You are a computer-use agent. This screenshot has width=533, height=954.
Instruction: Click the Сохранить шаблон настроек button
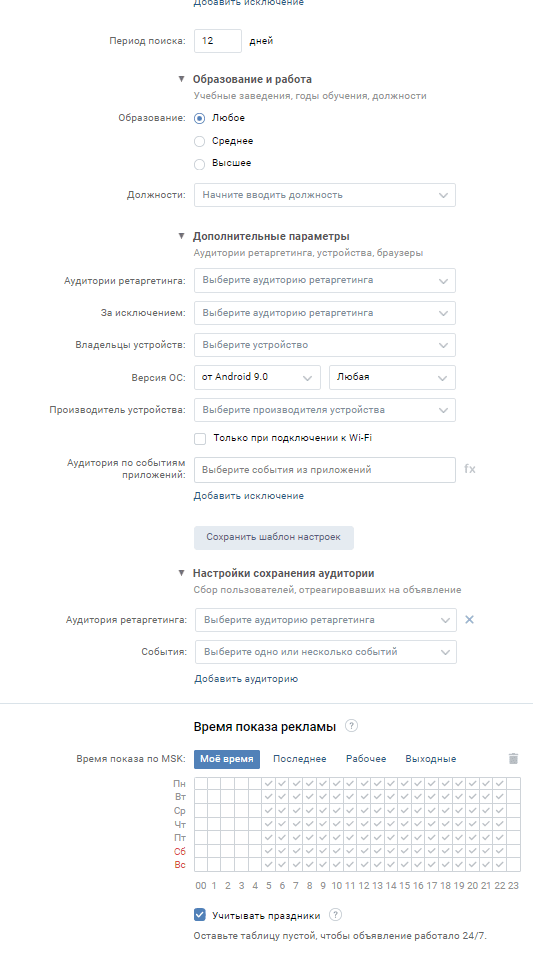click(x=273, y=537)
